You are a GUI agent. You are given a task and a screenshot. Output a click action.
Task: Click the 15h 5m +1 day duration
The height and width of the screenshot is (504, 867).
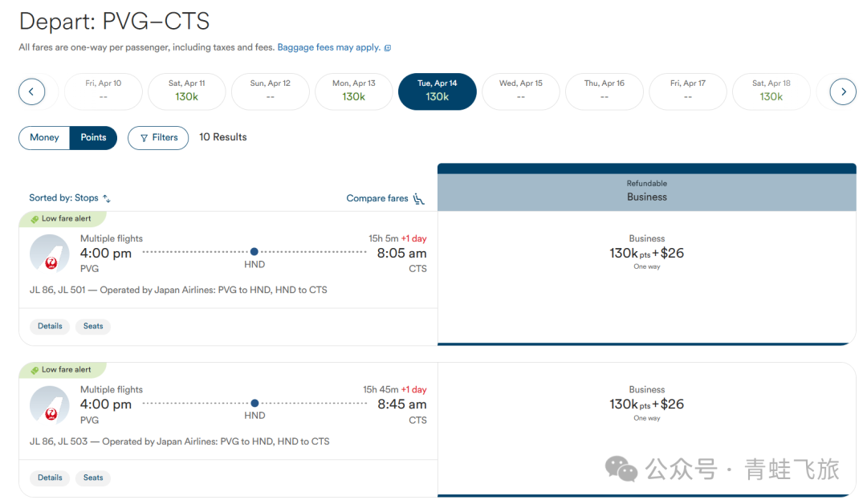click(397, 238)
